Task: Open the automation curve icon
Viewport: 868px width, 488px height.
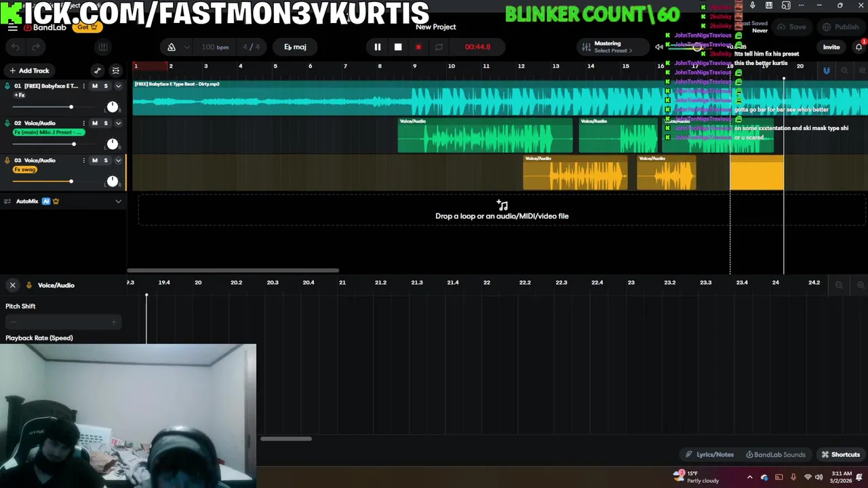Action: click(x=98, y=70)
